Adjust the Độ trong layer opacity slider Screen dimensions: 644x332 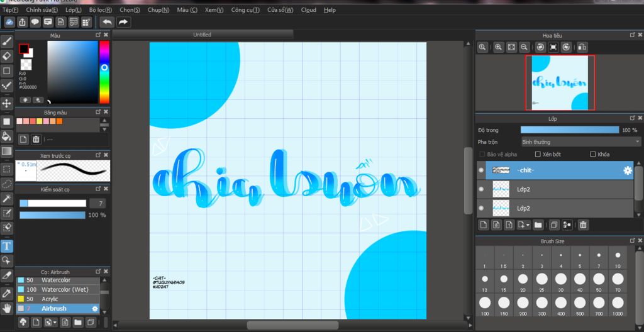[570, 130]
